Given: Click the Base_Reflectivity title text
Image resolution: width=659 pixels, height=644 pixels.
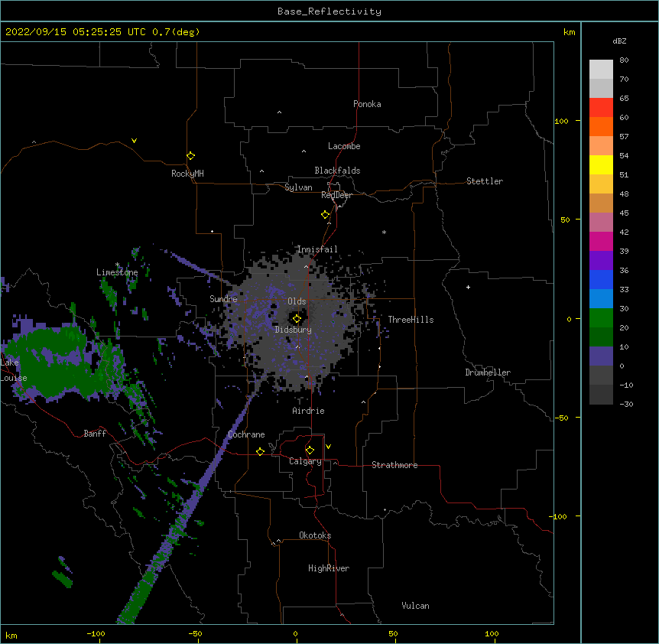Looking at the screenshot, I should (329, 11).
